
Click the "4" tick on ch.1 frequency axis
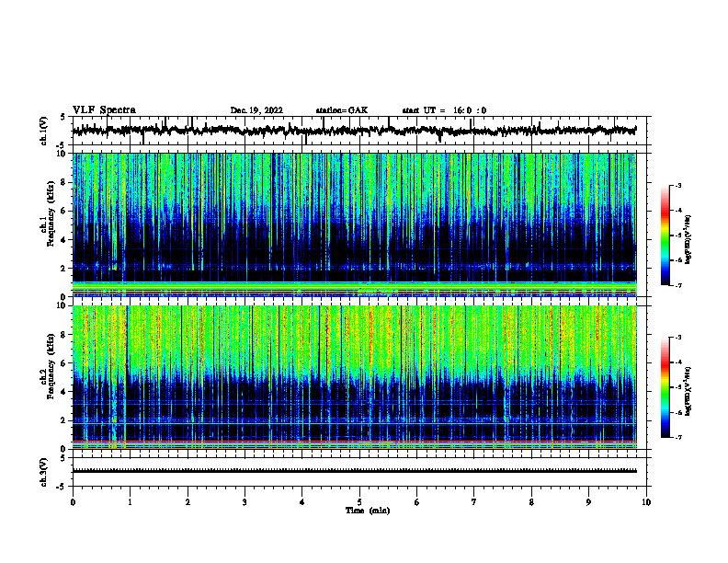[63, 240]
